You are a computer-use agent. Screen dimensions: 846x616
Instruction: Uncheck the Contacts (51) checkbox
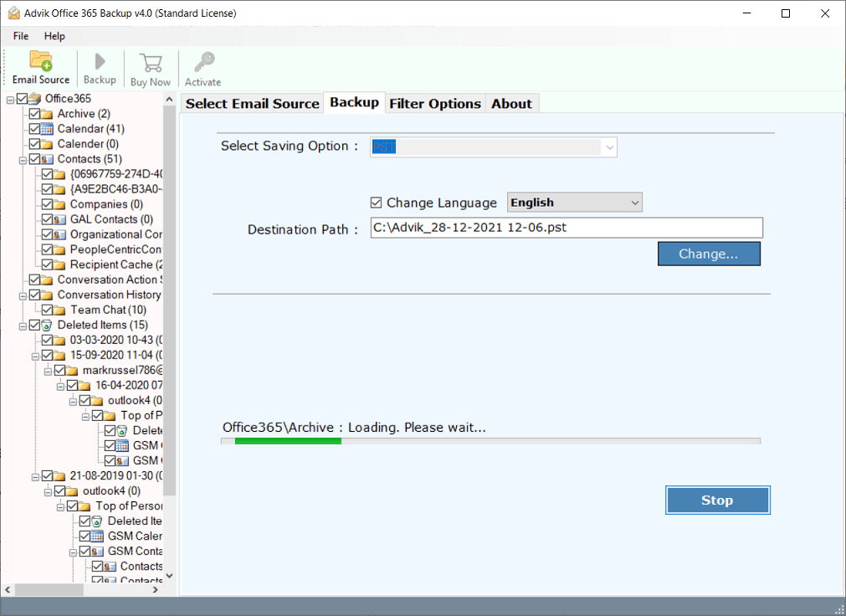(x=34, y=159)
